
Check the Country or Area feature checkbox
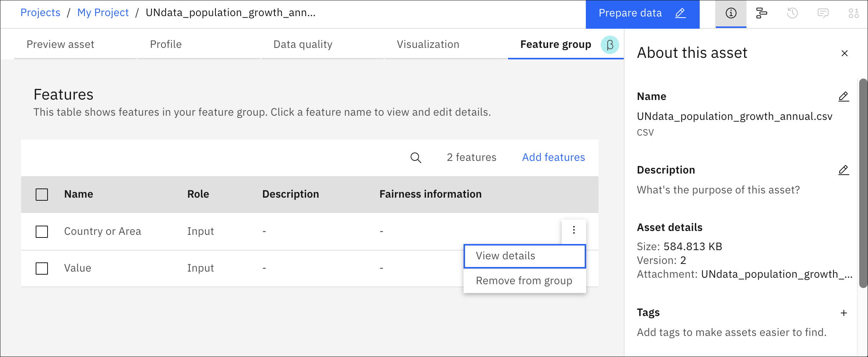click(42, 232)
